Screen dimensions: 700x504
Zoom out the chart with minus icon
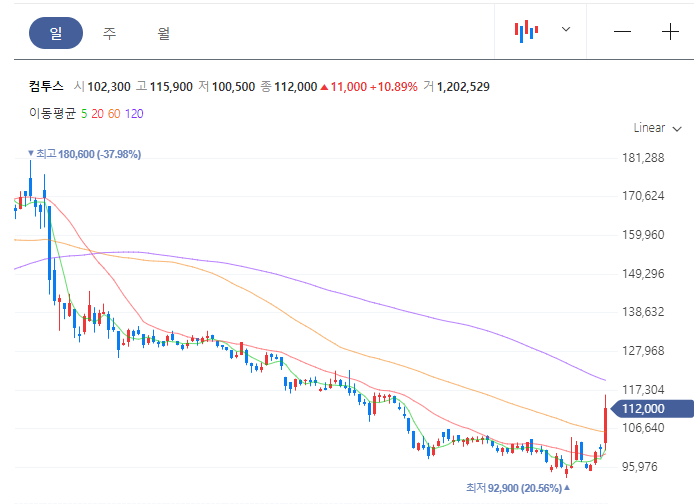tap(622, 32)
